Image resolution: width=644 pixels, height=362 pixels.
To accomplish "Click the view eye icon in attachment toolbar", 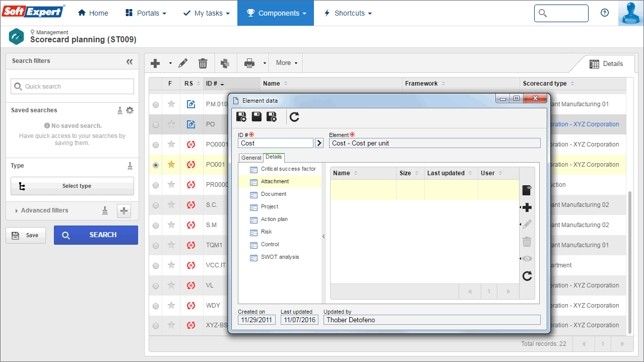I will 527,258.
